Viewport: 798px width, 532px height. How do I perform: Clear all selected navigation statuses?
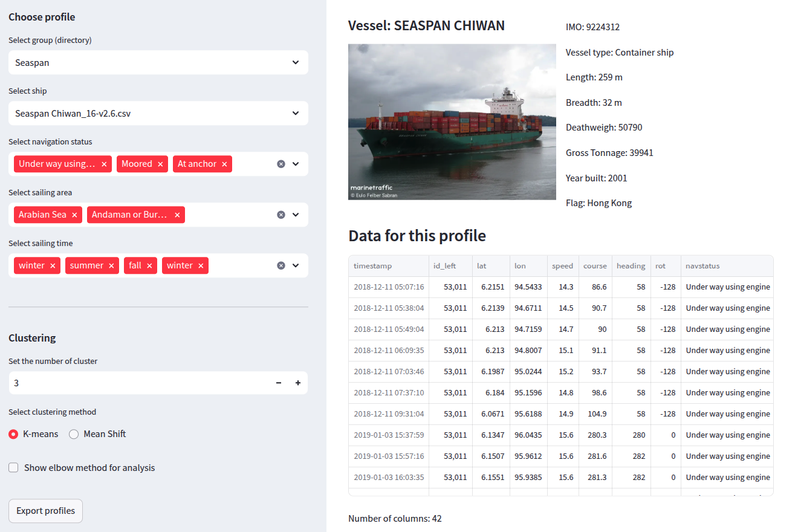click(x=281, y=164)
